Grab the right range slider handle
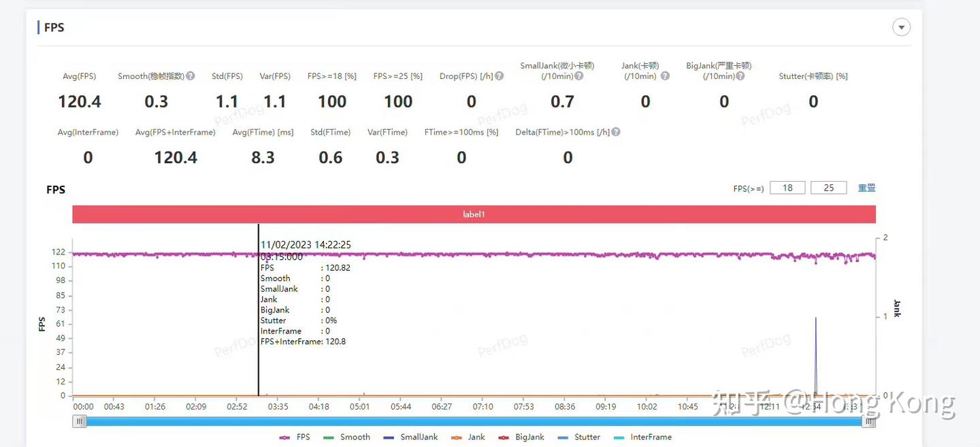This screenshot has width=980, height=447. (x=868, y=421)
